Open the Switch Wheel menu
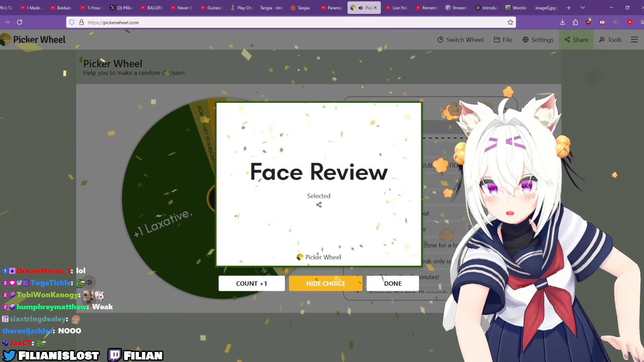The image size is (644, 362). 460,40
